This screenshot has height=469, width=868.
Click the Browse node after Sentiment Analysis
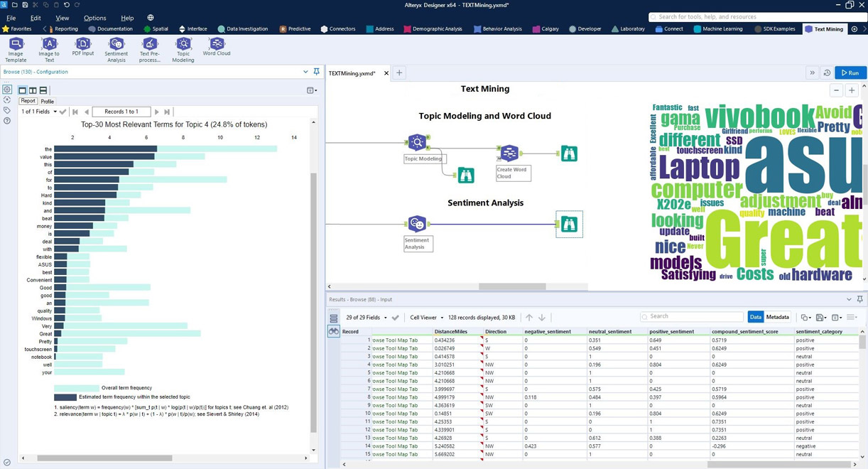point(569,225)
